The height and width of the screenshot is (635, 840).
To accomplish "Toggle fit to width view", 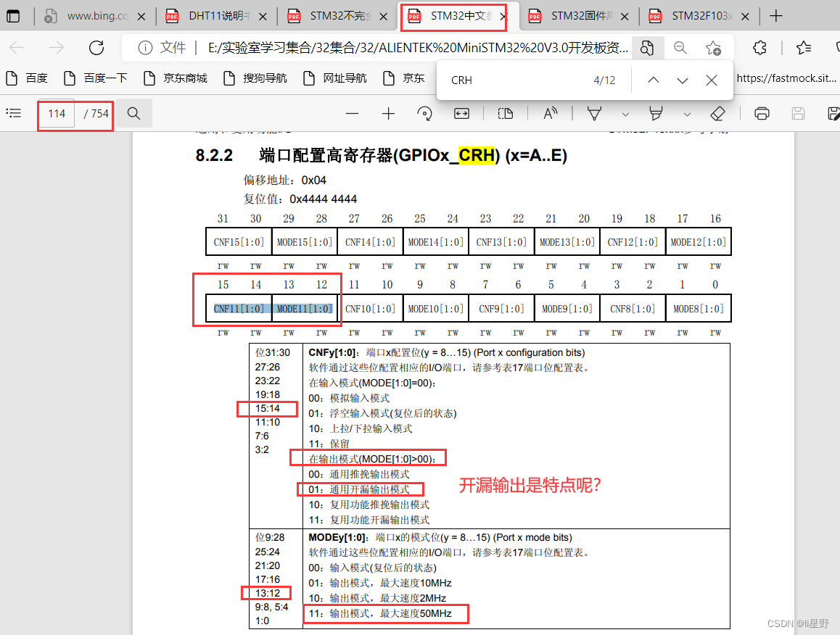I will [462, 113].
